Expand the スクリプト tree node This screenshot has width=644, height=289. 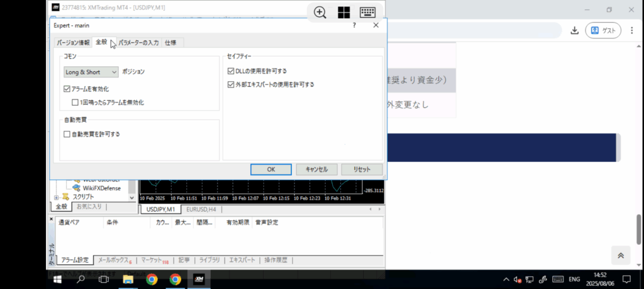57,197
